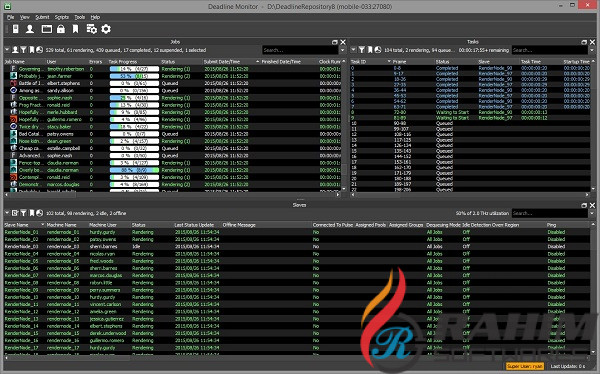Image resolution: width=600 pixels, height=374 pixels.
Task: Click the edit icon in Slaves panel toolbar
Action: pyautogui.click(x=15, y=213)
